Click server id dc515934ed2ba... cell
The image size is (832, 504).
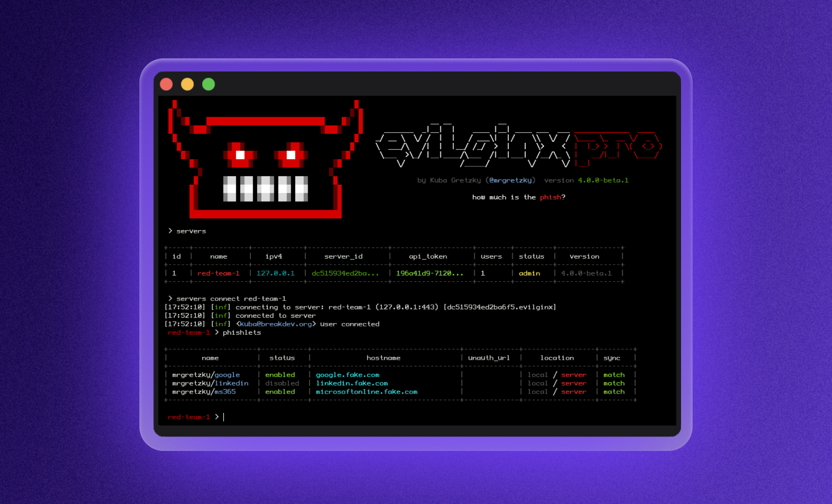(345, 273)
